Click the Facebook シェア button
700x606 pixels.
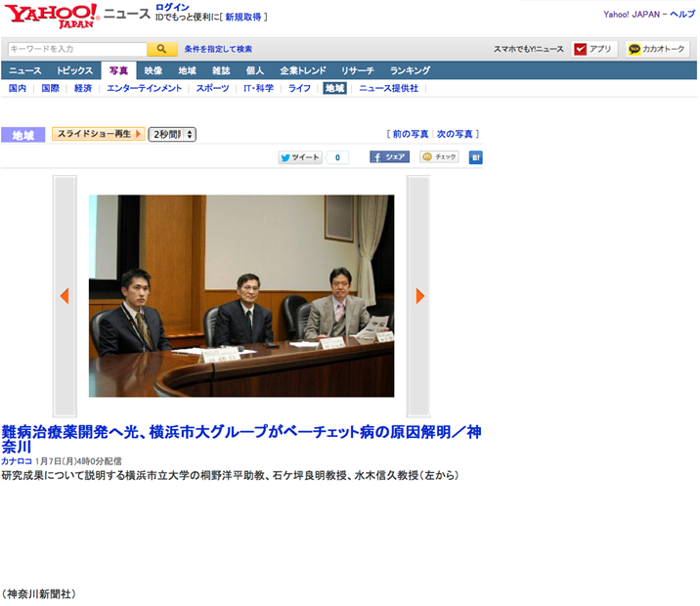click(x=389, y=157)
